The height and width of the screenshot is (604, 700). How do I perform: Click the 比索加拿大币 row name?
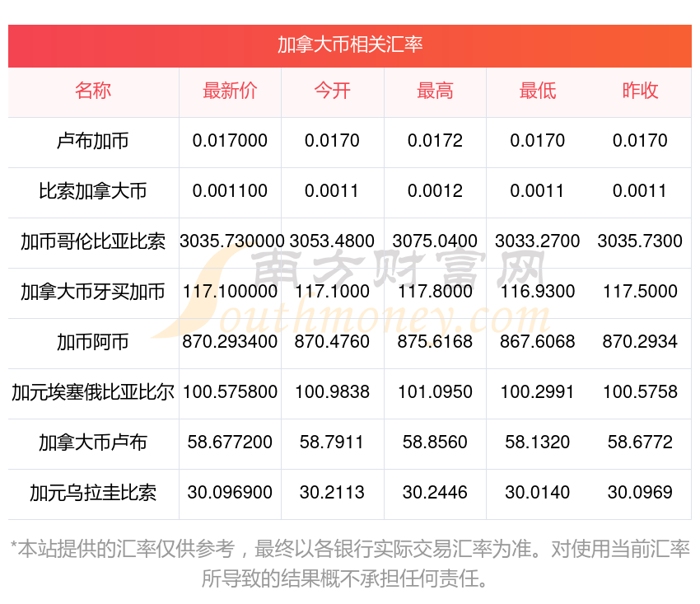coord(93,191)
